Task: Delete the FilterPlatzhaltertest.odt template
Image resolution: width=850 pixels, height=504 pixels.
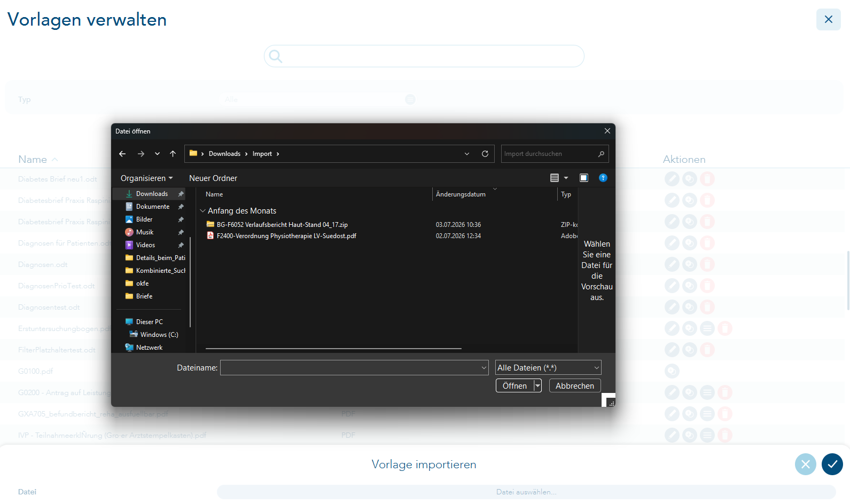Action: (707, 350)
